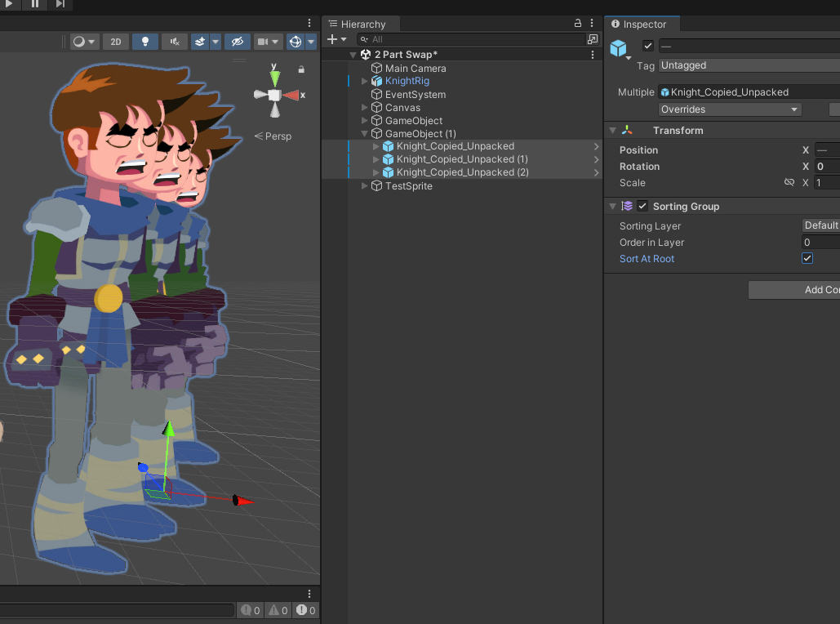Click the green Y move handle arrow

(x=169, y=429)
